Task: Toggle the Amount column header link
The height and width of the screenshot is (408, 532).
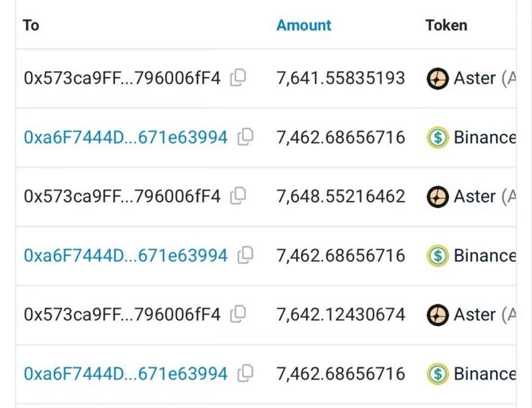Action: 303,25
